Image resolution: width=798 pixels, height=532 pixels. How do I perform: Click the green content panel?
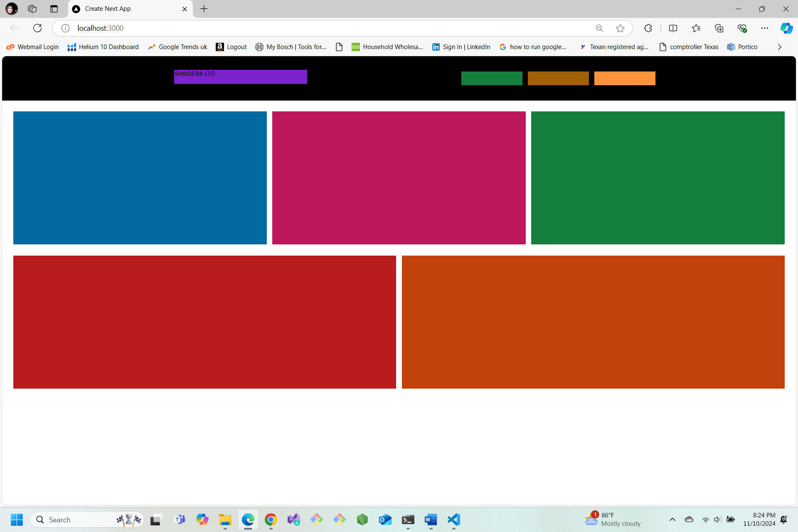tap(658, 178)
